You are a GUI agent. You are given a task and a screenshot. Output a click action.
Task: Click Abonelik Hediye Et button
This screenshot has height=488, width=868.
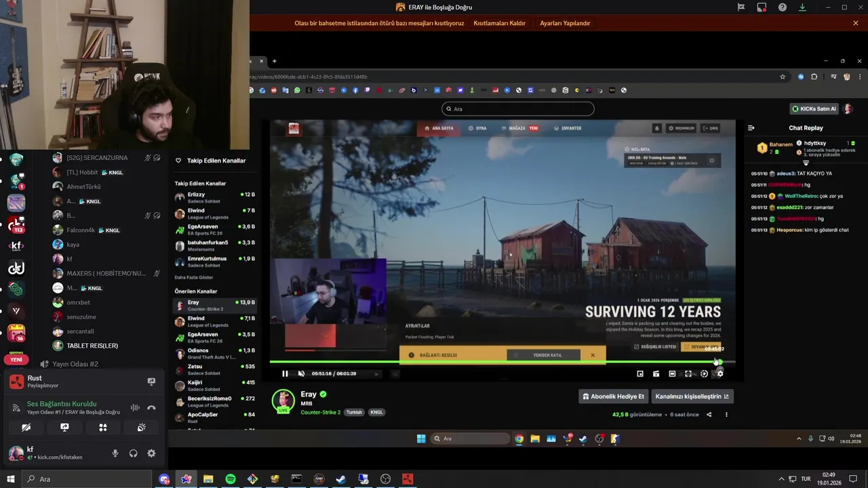pyautogui.click(x=613, y=396)
